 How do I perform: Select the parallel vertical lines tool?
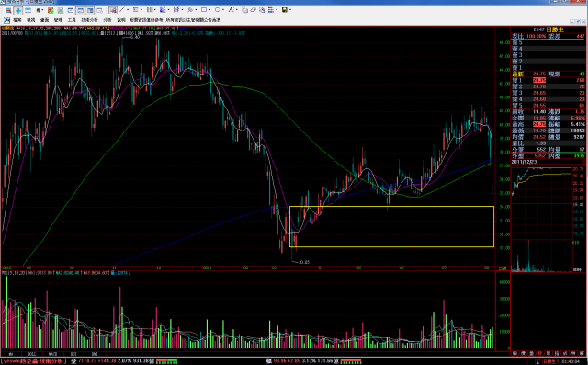click(149, 10)
